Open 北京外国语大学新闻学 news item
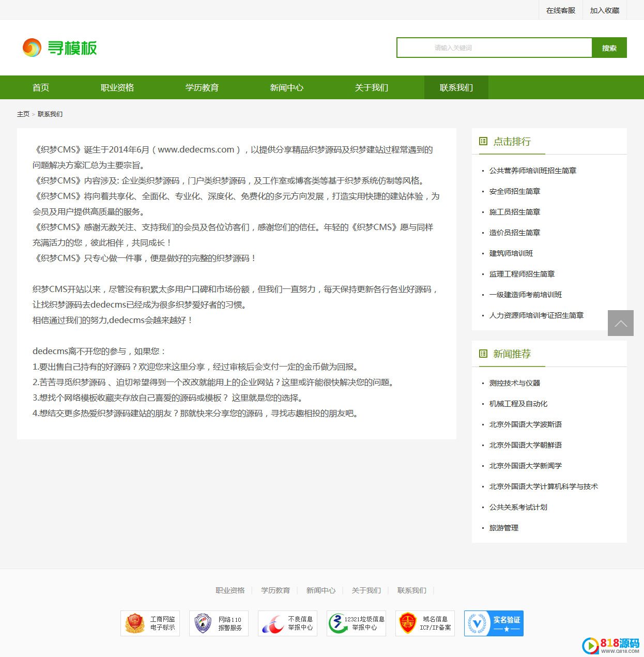The image size is (644, 657). (x=526, y=466)
